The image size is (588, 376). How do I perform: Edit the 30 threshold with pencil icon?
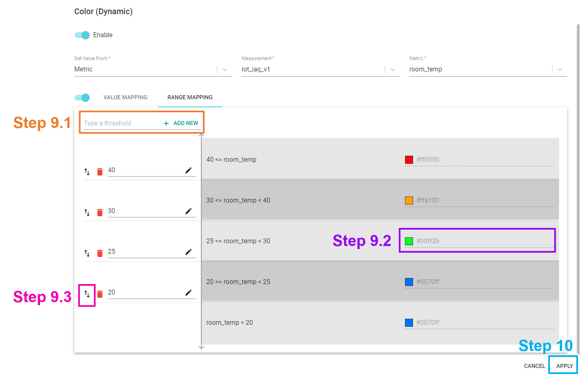click(189, 211)
